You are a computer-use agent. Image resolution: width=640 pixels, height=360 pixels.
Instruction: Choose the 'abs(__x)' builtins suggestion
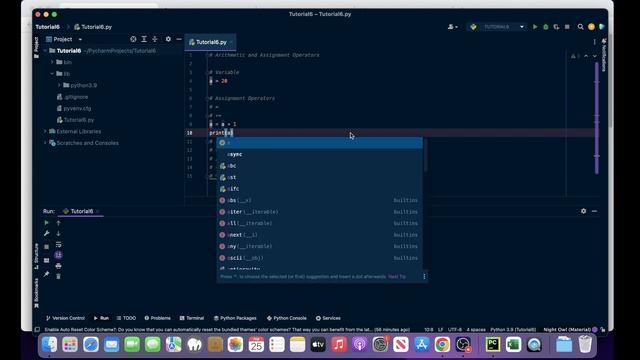(x=320, y=200)
